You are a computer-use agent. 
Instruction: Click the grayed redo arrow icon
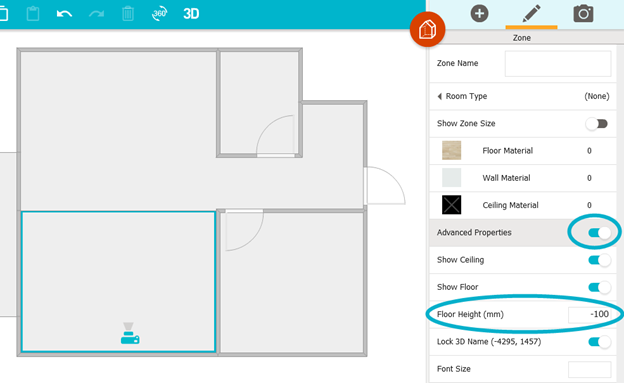[96, 14]
